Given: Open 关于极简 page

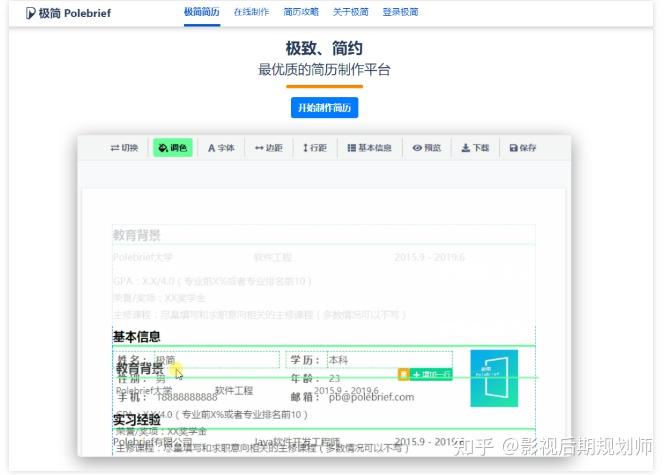Looking at the screenshot, I should [350, 12].
